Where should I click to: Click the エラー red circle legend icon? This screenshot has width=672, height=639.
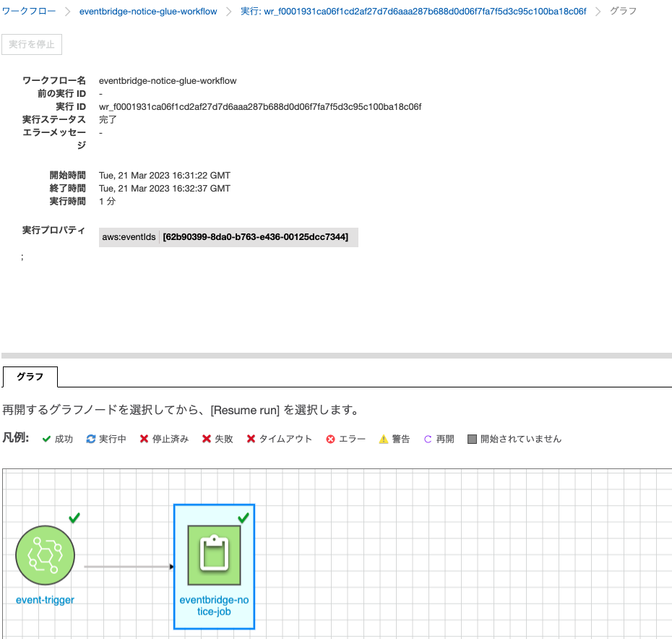pyautogui.click(x=330, y=439)
